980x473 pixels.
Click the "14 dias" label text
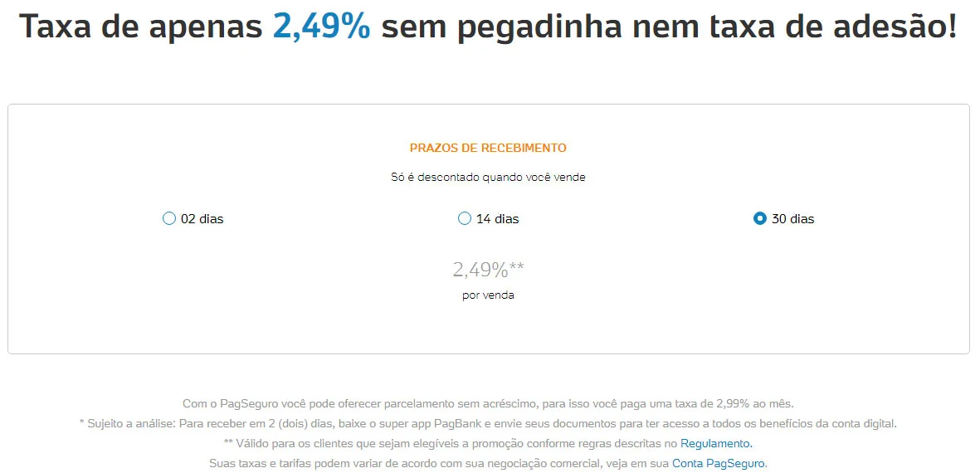click(498, 219)
